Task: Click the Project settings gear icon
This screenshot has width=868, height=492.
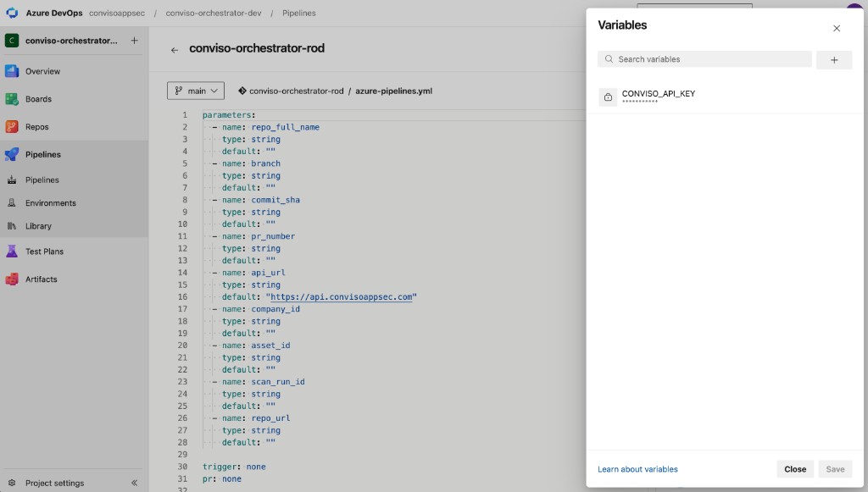Action: (12, 483)
